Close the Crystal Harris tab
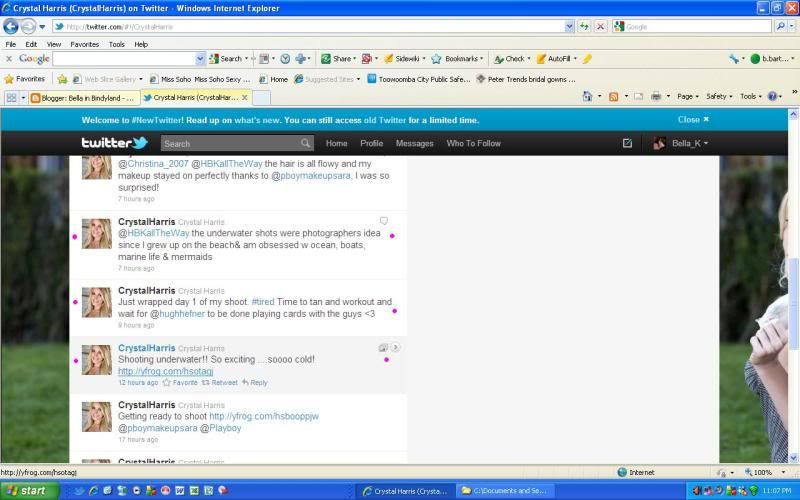Screen dimensions: 800x500 pos(245,97)
